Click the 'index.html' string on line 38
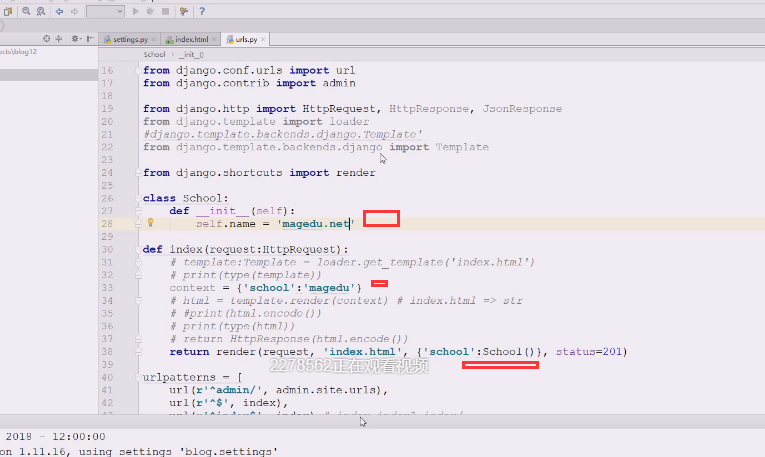Image resolution: width=765 pixels, height=457 pixels. coord(362,352)
